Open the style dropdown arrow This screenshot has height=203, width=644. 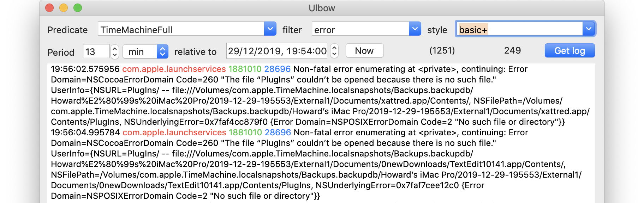(589, 29)
